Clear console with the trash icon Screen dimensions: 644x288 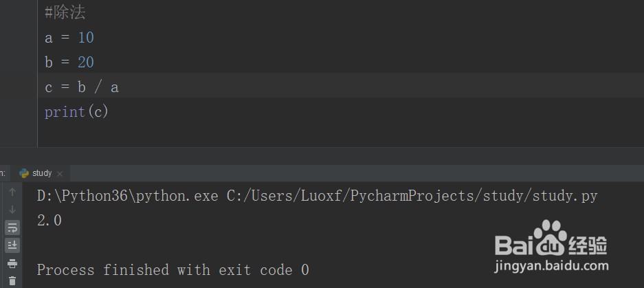pos(12,281)
